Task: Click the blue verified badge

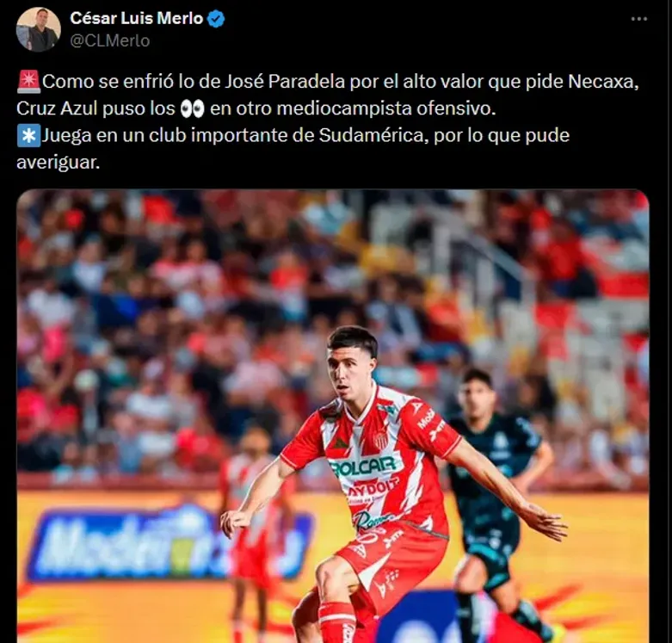Action: (x=216, y=19)
